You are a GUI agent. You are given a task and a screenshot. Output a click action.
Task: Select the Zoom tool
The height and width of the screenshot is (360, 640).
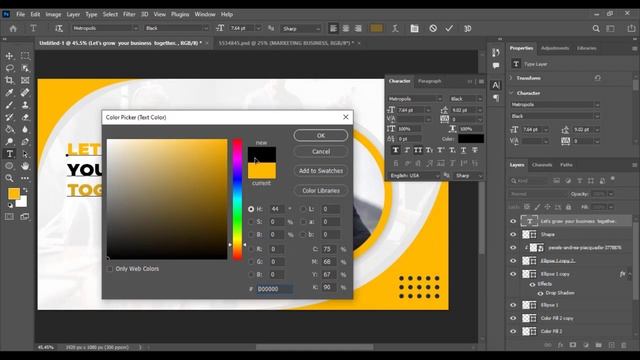click(x=9, y=178)
